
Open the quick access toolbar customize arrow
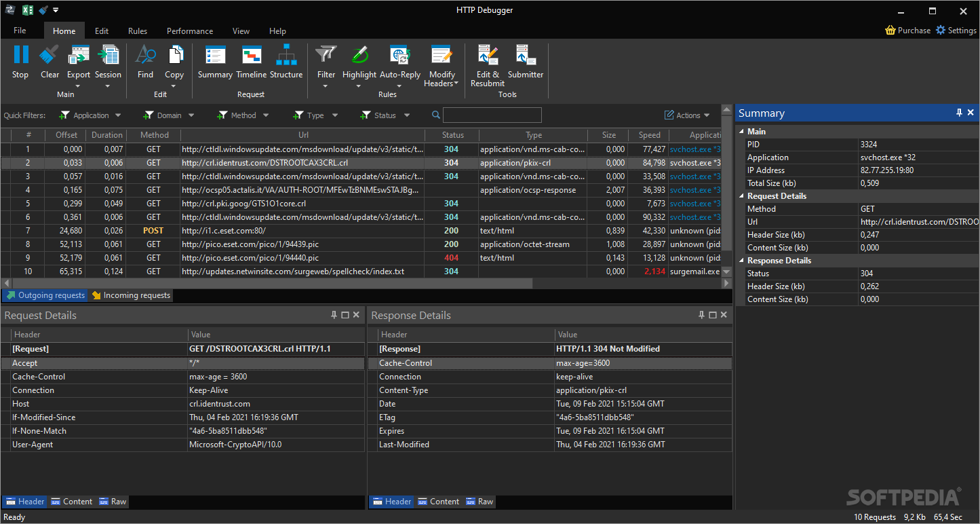click(56, 10)
